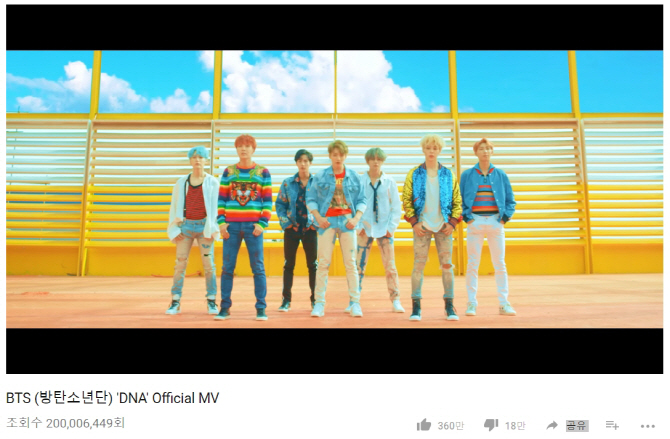The image size is (670, 439).
Task: Click the share arrow icon
Action: pos(552,425)
